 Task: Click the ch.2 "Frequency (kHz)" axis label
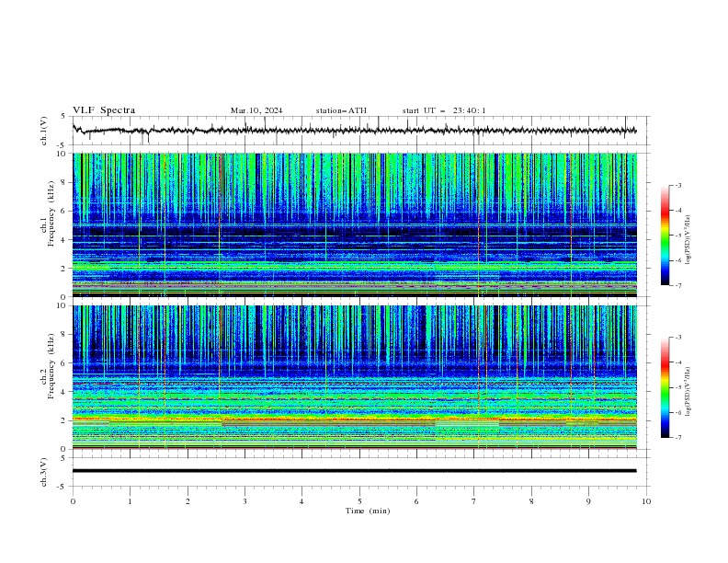51,365
